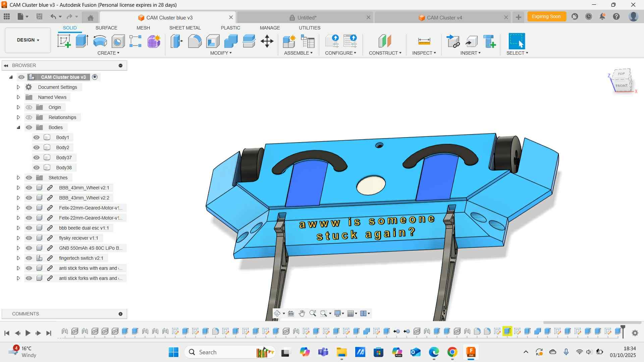644x362 pixels.
Task: Select the Revolve tool icon
Action: pos(100,41)
